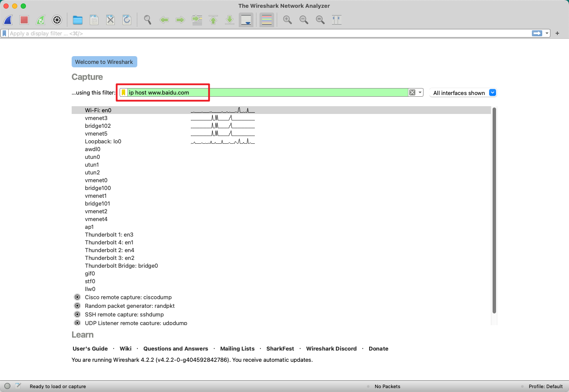Select utun0 interface row

click(281, 157)
